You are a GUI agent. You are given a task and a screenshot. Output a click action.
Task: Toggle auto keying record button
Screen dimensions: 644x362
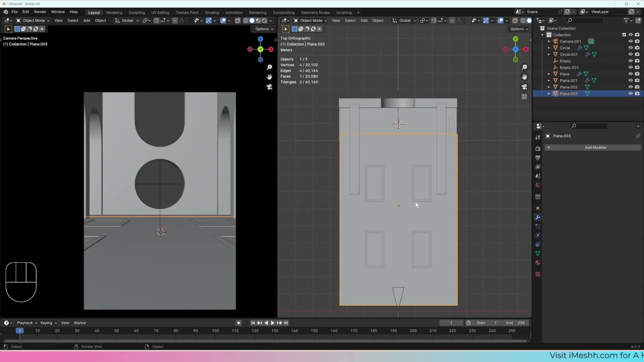(x=238, y=323)
